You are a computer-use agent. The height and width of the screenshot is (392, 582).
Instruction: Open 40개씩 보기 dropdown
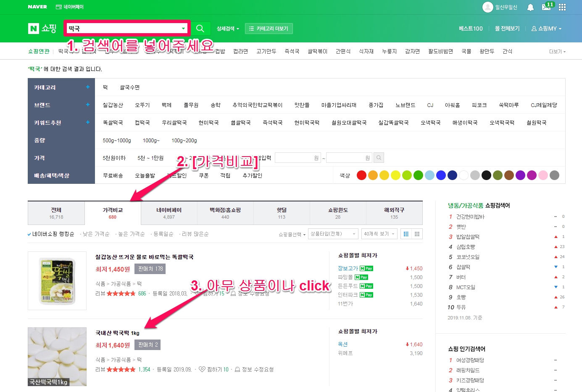tap(379, 234)
